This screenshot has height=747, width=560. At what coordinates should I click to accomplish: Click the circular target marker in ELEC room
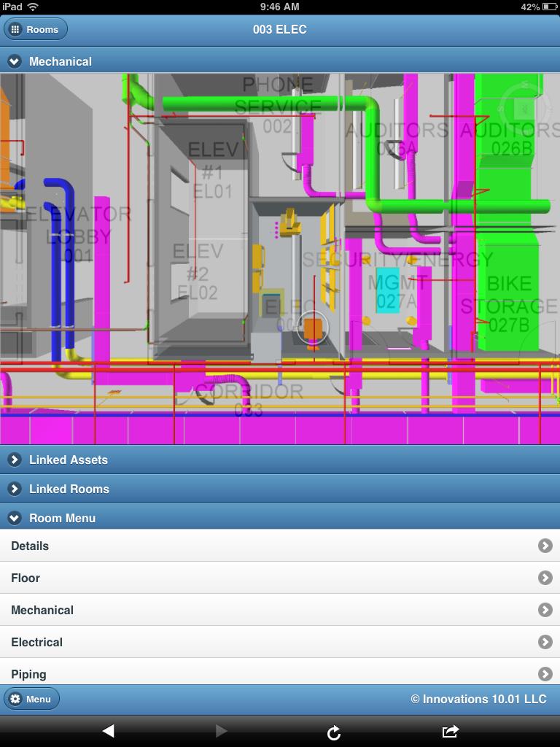[x=313, y=328]
